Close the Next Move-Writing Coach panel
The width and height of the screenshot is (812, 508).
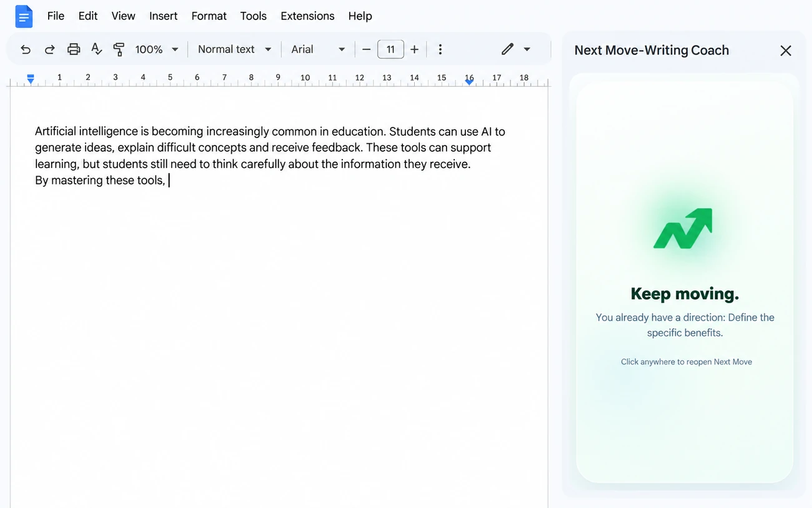(786, 51)
